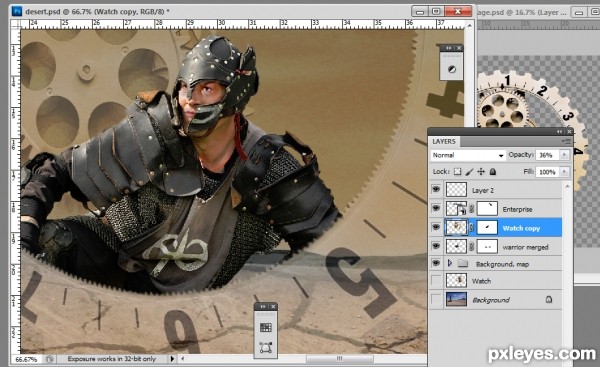The width and height of the screenshot is (600, 367).
Task: Switch to the LAYERS tab
Action: tap(444, 142)
